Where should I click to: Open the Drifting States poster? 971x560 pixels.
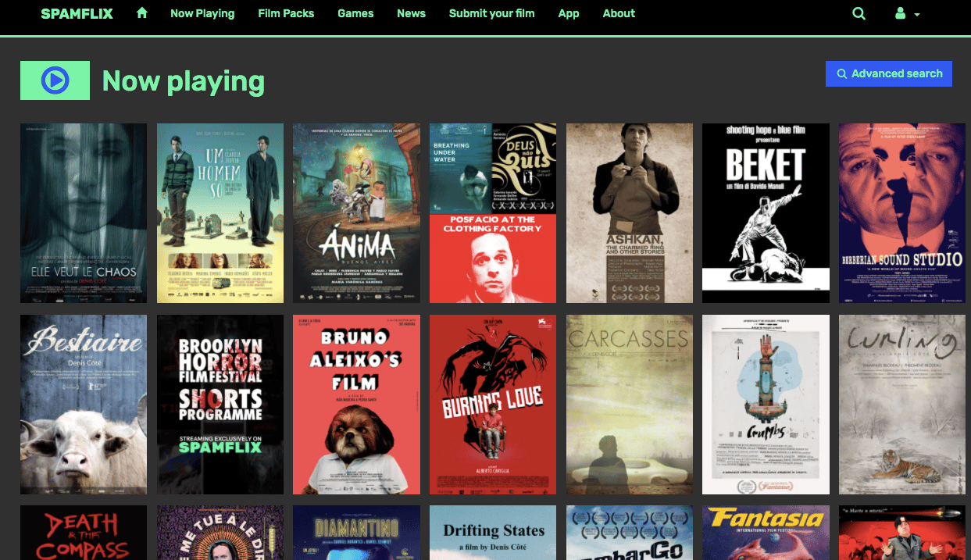pyautogui.click(x=493, y=533)
